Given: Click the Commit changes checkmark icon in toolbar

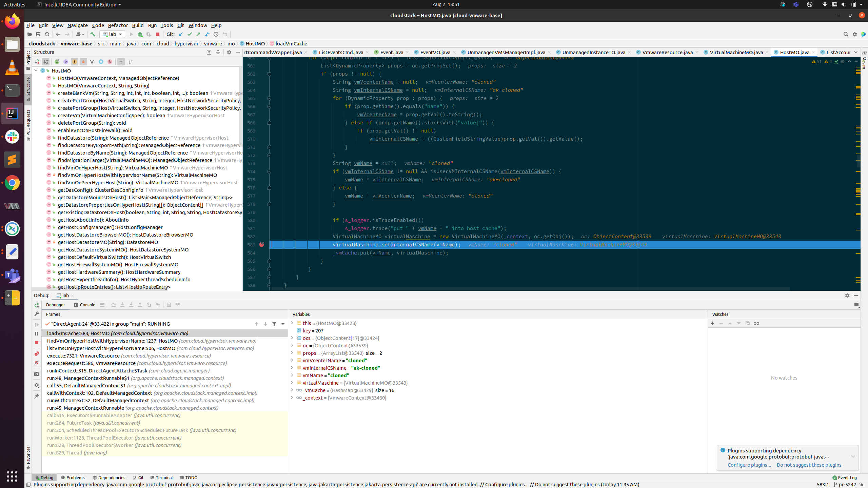Looking at the screenshot, I should click(x=190, y=34).
